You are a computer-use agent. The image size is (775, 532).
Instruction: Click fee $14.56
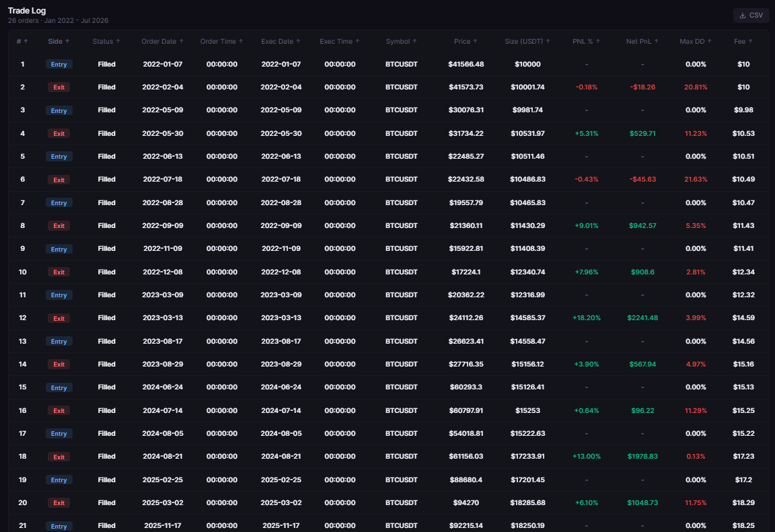point(743,341)
